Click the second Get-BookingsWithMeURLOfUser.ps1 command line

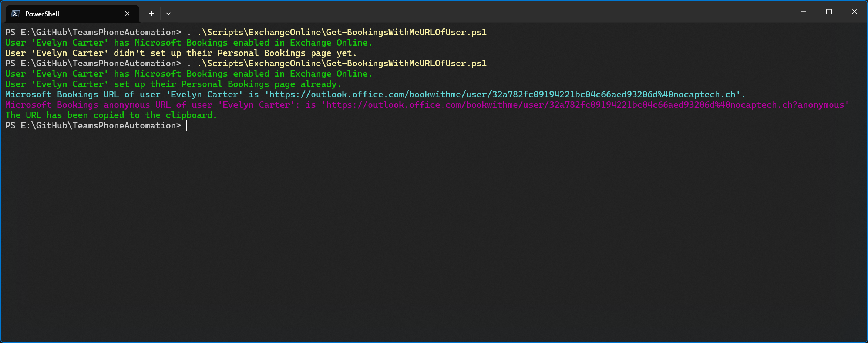[246, 63]
